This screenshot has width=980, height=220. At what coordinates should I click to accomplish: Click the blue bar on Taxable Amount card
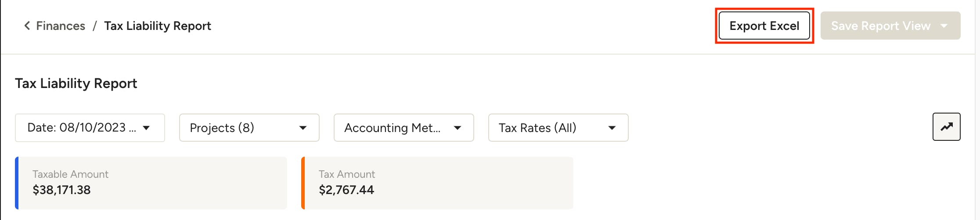point(17,183)
